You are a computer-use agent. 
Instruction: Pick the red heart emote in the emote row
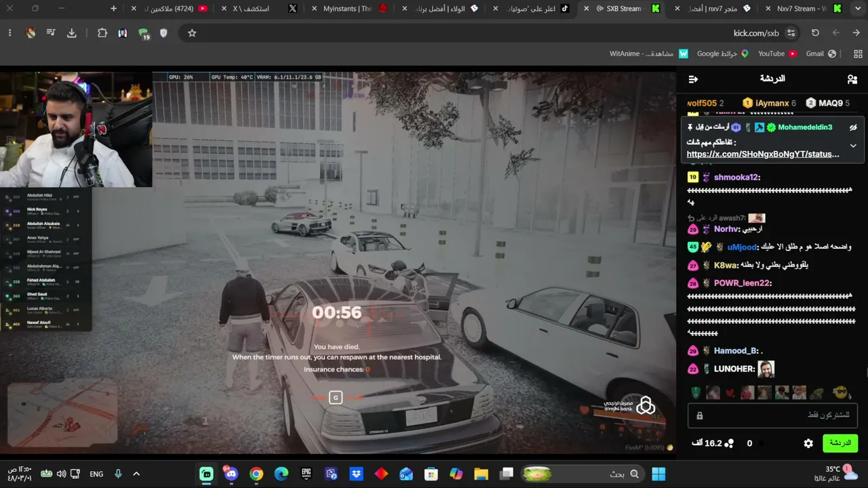coord(730,392)
